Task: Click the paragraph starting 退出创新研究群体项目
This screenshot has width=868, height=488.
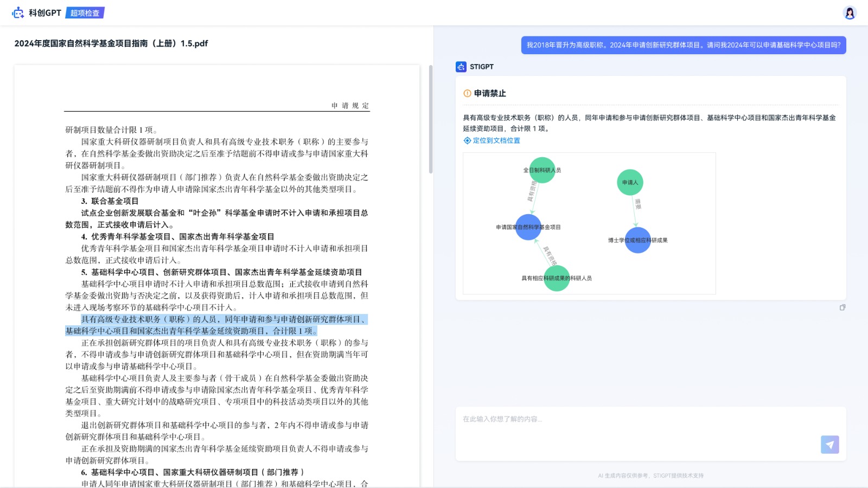Action: tap(217, 431)
